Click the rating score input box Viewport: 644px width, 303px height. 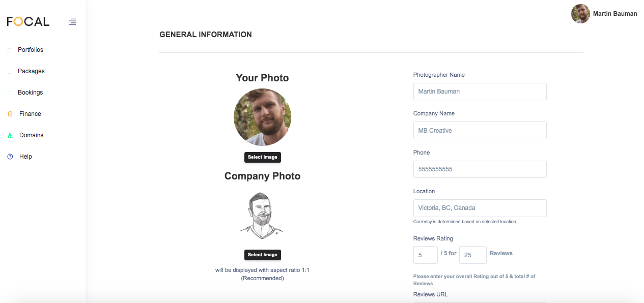point(425,255)
